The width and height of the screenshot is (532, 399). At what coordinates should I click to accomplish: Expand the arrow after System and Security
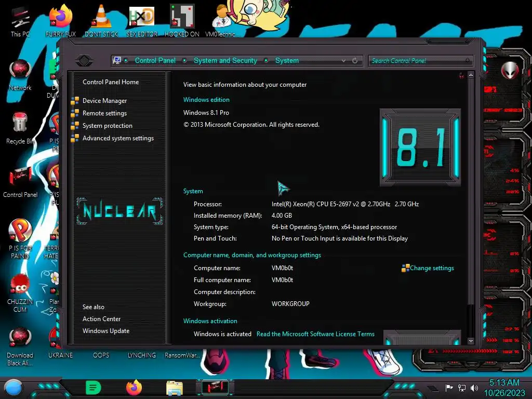[x=266, y=60]
